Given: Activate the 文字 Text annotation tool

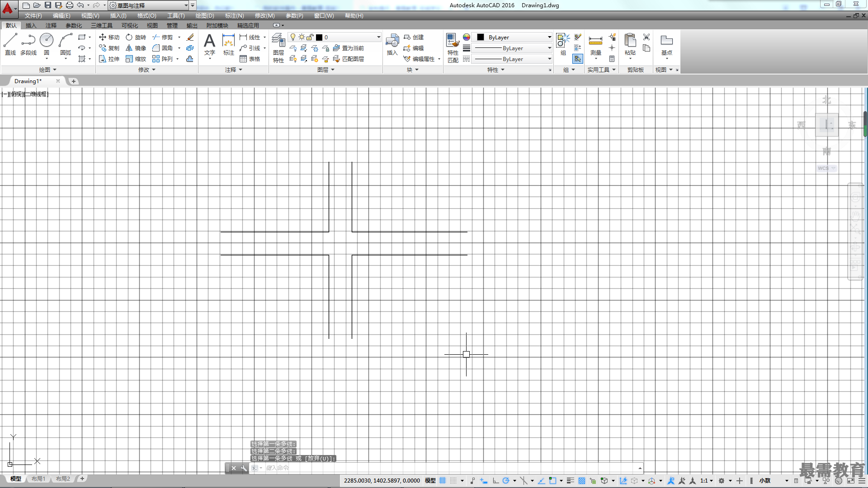Looking at the screenshot, I should tap(209, 45).
